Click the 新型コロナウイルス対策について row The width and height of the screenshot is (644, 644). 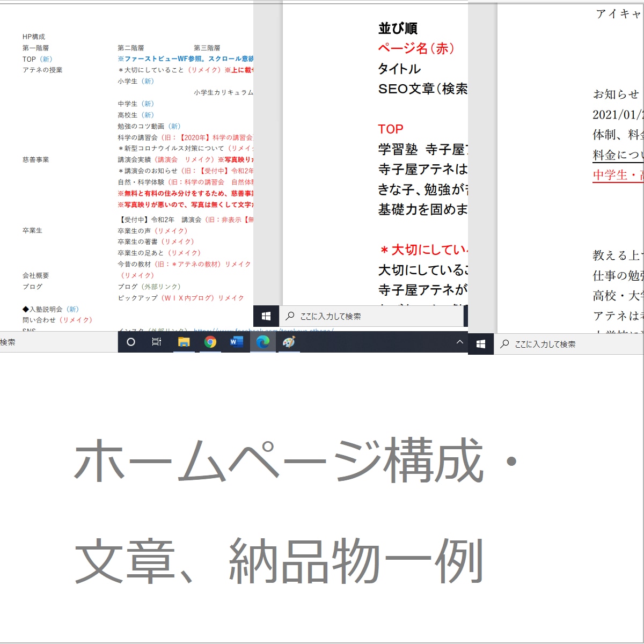click(186, 148)
